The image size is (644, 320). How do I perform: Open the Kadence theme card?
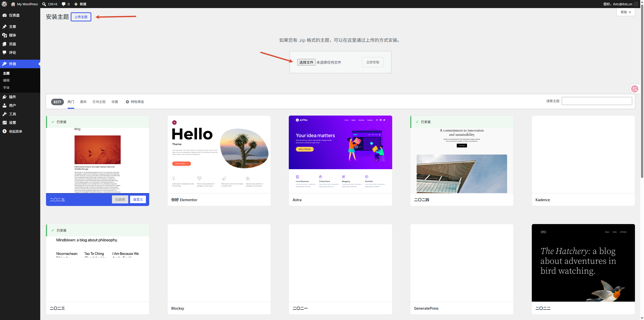583,161
